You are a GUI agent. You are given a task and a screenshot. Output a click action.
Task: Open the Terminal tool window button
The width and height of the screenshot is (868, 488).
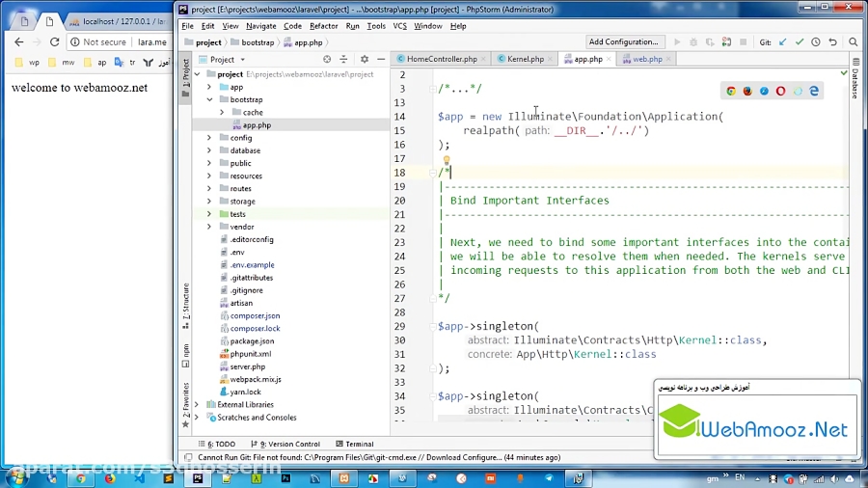click(354, 444)
